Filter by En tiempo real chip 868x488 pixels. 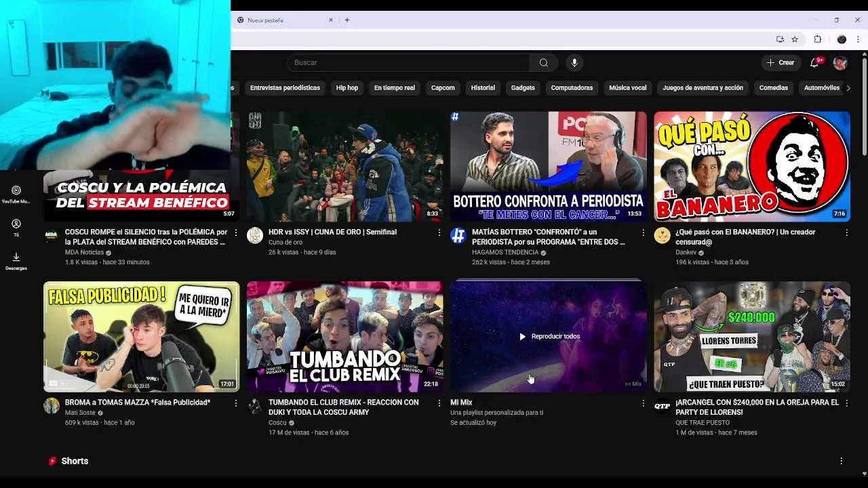[395, 88]
